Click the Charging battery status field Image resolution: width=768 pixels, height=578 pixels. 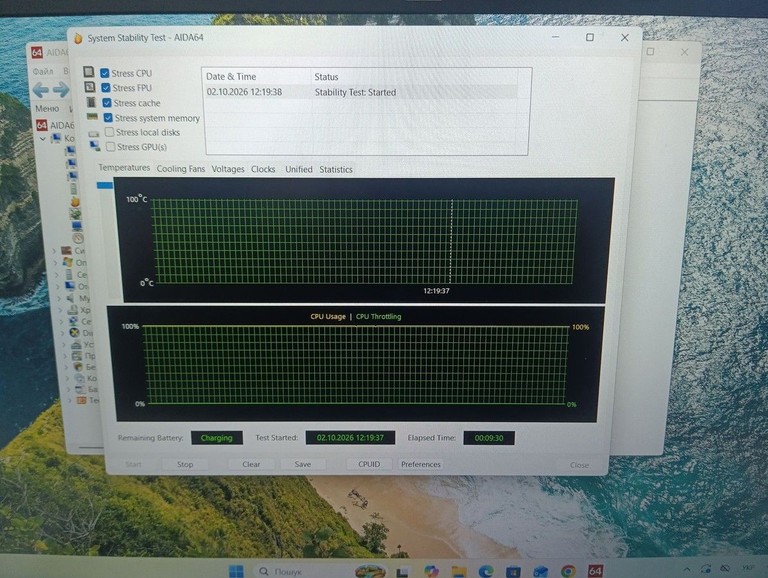click(216, 438)
